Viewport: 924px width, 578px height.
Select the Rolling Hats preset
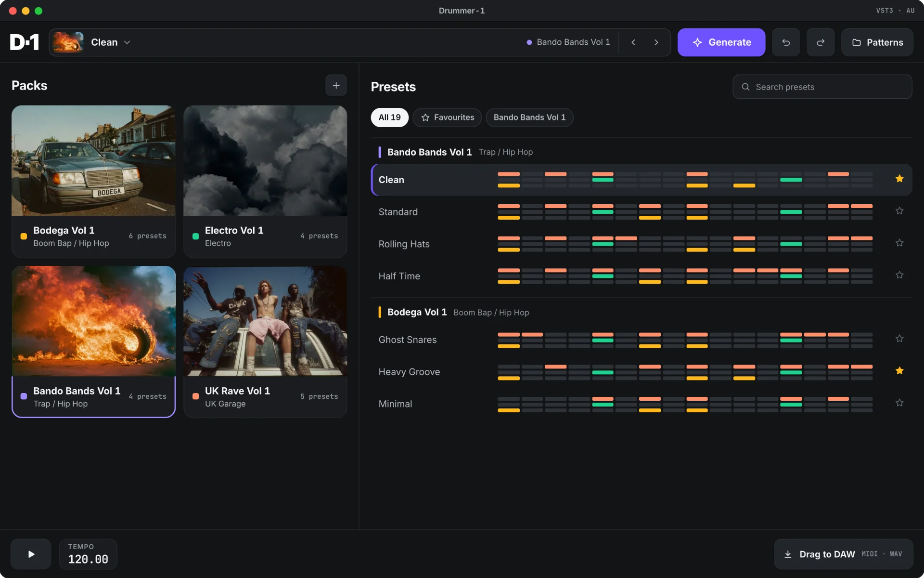click(642, 244)
